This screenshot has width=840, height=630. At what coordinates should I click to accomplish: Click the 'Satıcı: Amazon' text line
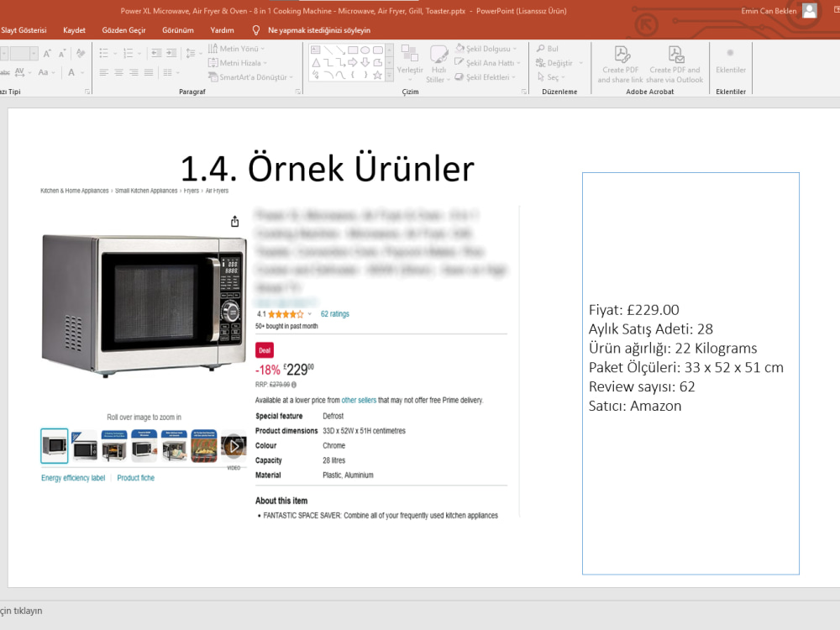tap(635, 406)
